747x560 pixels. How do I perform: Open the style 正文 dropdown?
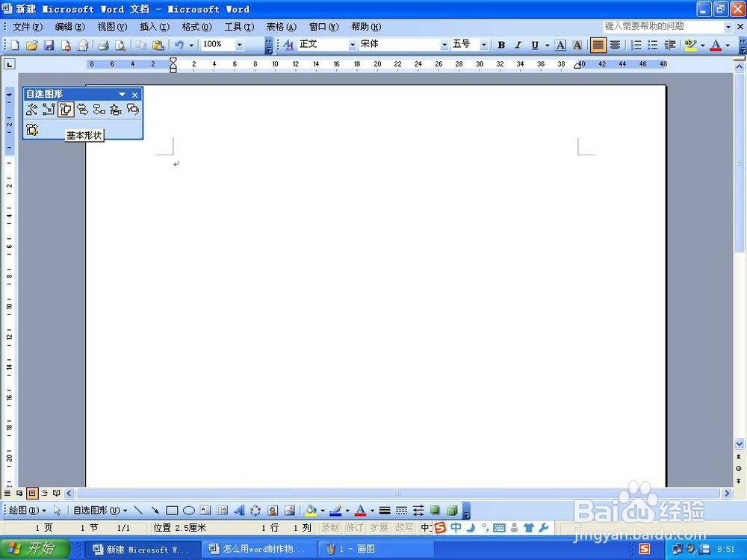click(353, 45)
